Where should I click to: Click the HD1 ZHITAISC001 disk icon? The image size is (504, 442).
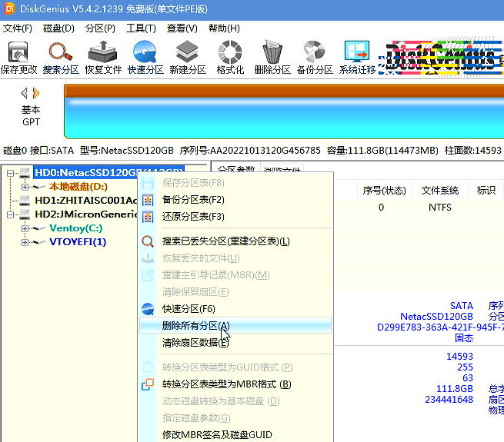tap(25, 201)
